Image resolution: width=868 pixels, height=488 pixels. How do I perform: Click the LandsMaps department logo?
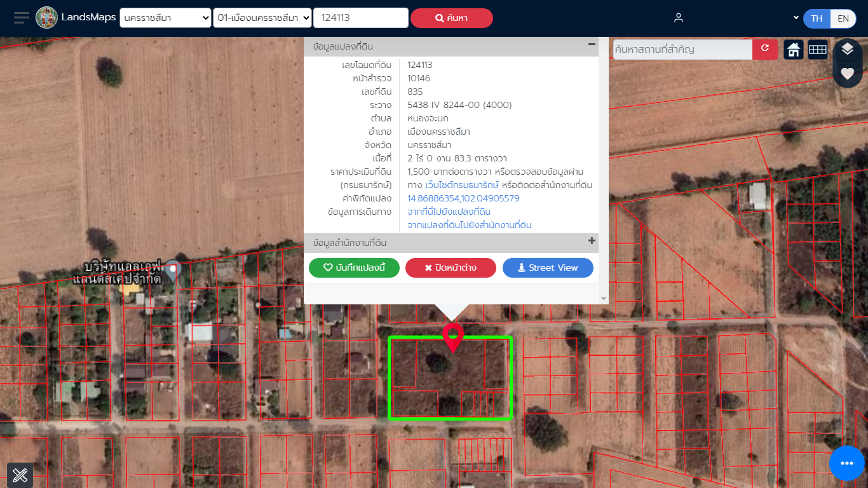[x=46, y=18]
